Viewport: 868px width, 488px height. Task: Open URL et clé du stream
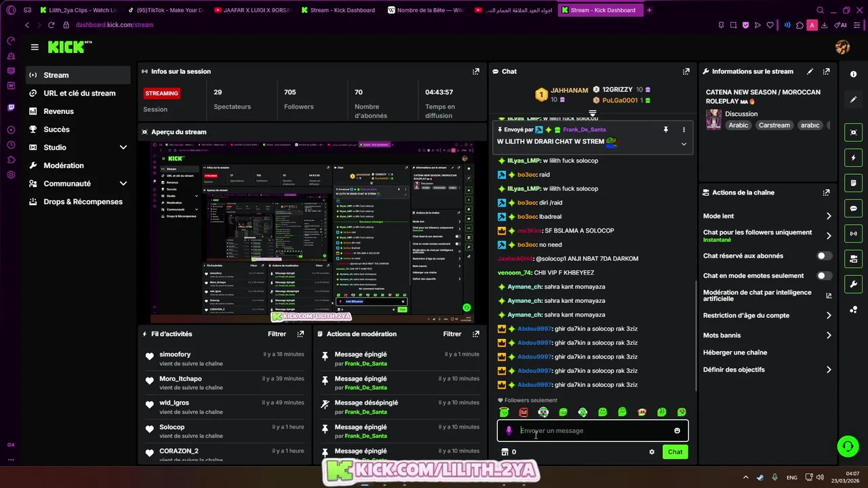pos(78,94)
